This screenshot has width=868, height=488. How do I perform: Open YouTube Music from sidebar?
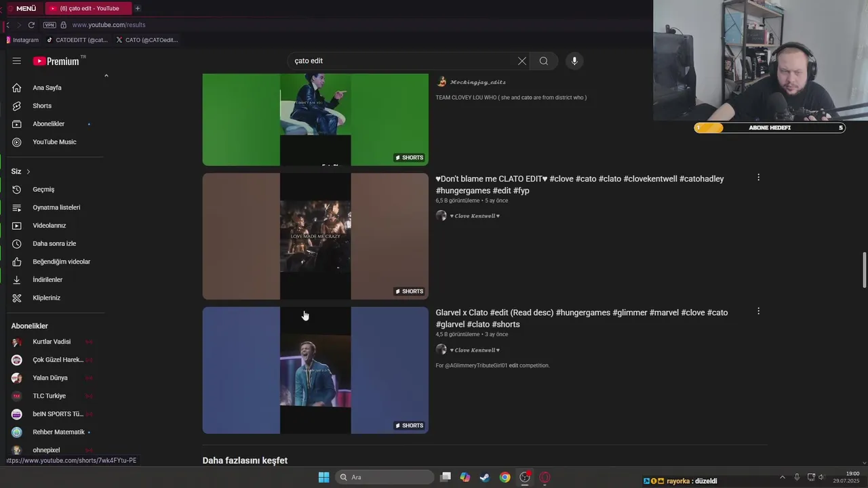click(x=54, y=142)
